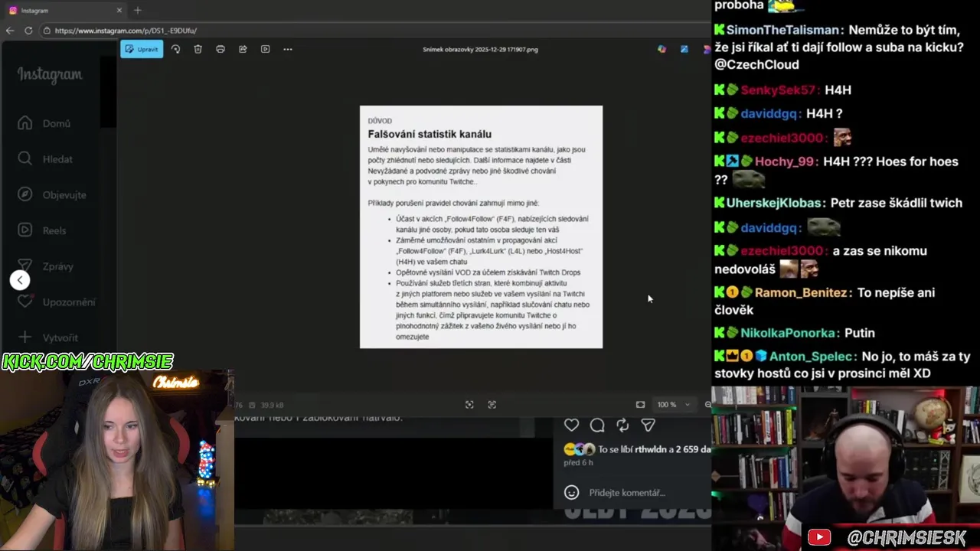Click the focus frame icon in Photos bottom bar
980x551 pixels.
coord(469,405)
